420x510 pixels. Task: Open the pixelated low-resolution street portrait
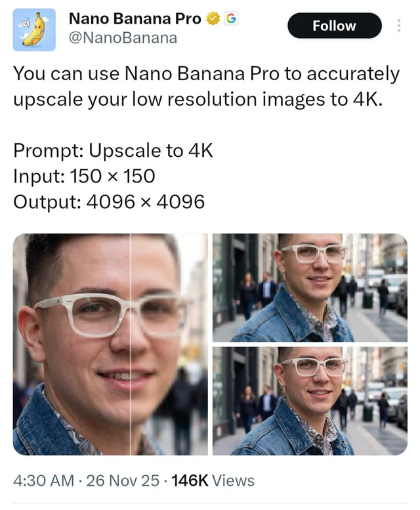click(310, 287)
